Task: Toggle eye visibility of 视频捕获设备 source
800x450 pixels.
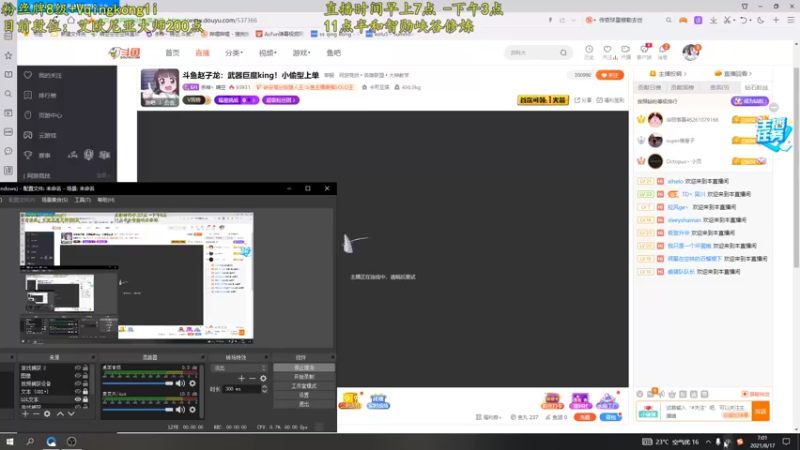Action: tap(78, 383)
